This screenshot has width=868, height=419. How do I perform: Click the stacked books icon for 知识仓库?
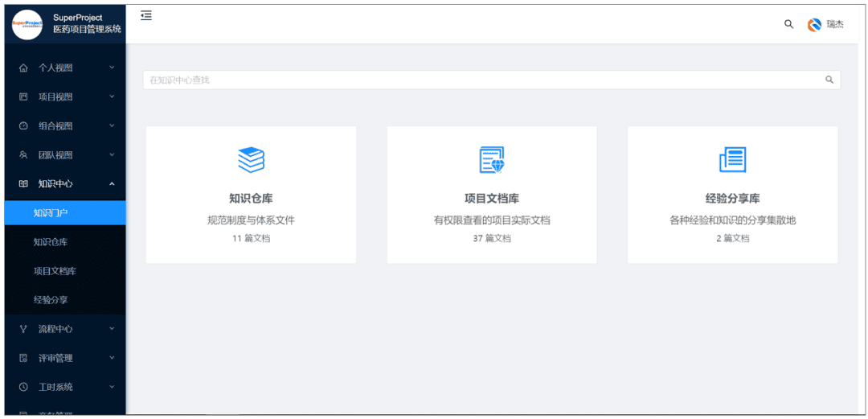point(251,159)
